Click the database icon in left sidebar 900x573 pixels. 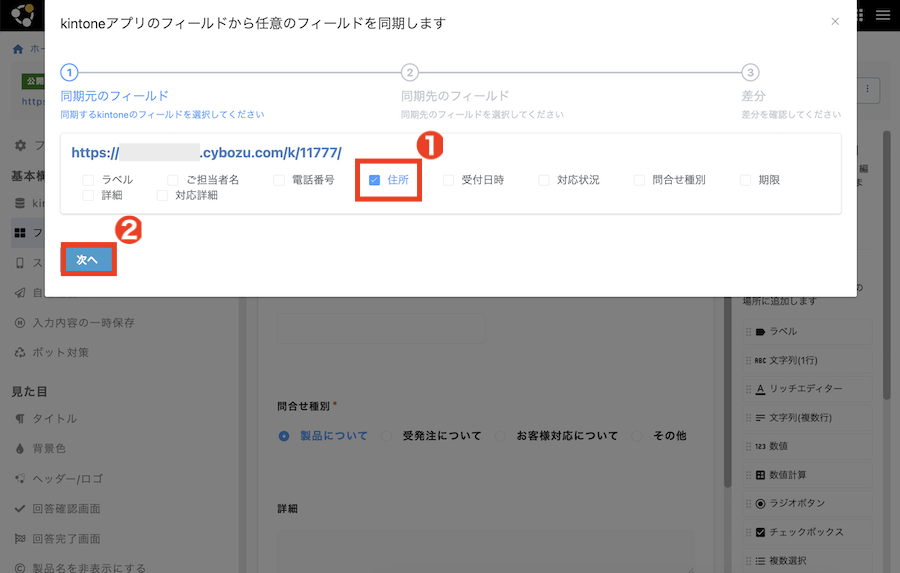(x=20, y=203)
